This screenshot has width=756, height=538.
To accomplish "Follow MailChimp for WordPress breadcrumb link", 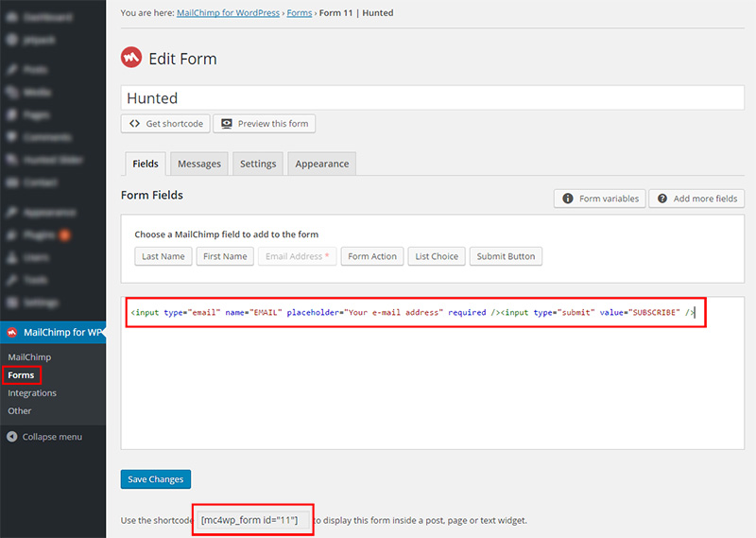I will 228,13.
